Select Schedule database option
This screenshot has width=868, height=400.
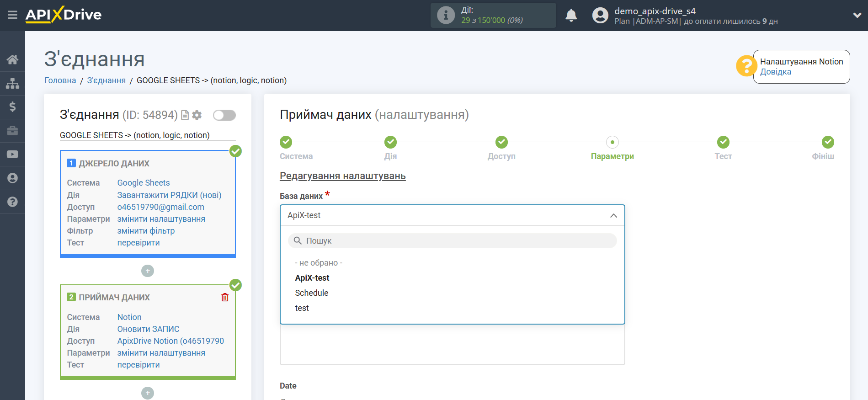coord(312,293)
